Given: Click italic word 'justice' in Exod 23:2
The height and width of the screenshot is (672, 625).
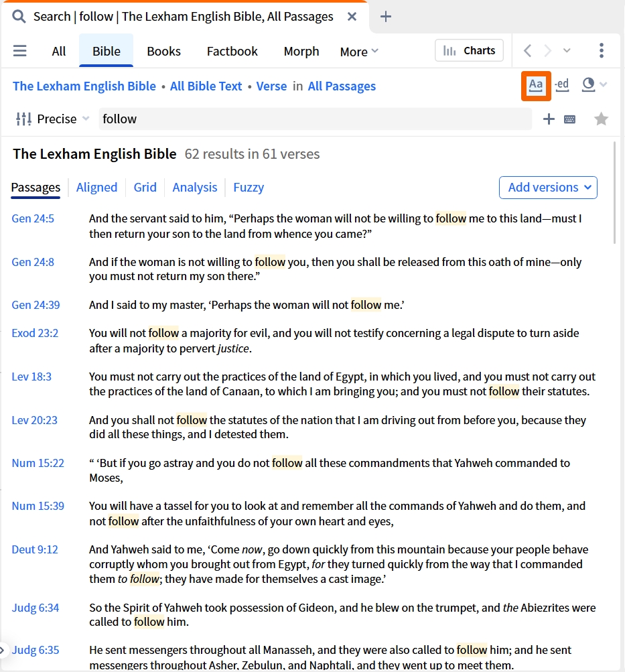Looking at the screenshot, I should (x=233, y=348).
